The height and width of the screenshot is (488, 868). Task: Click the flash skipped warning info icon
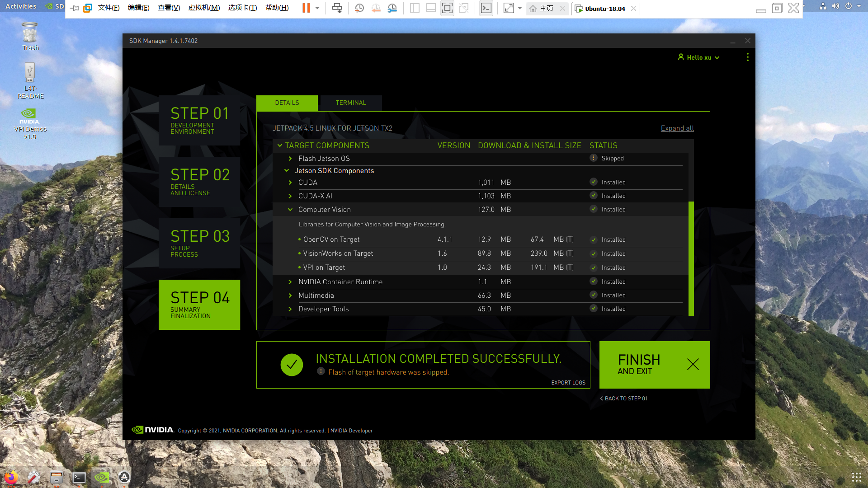pyautogui.click(x=321, y=371)
